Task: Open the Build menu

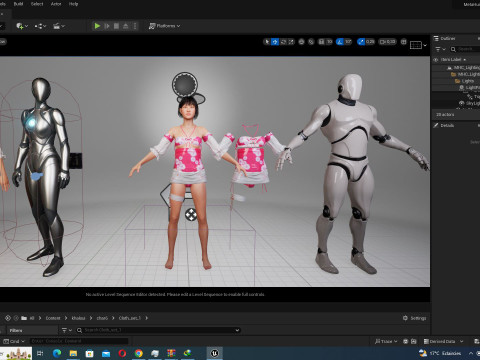Action: coord(18,4)
